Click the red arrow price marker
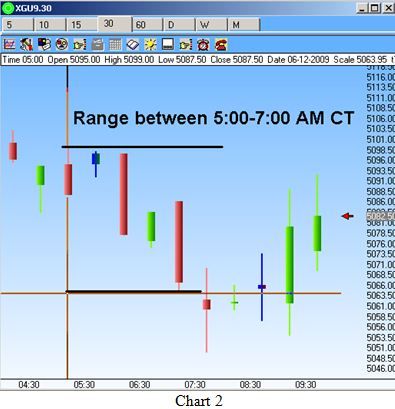 click(x=347, y=216)
